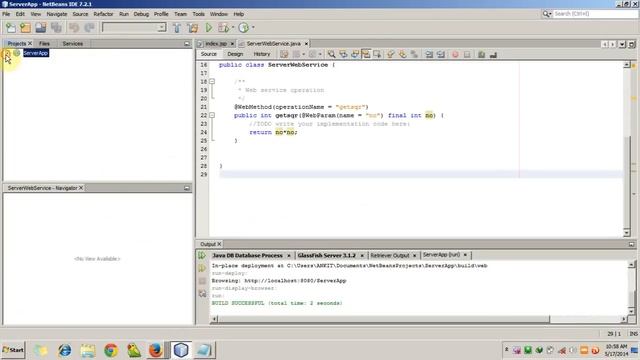The image size is (640, 360).
Task: Open the Retriever Output tab
Action: pos(390,255)
